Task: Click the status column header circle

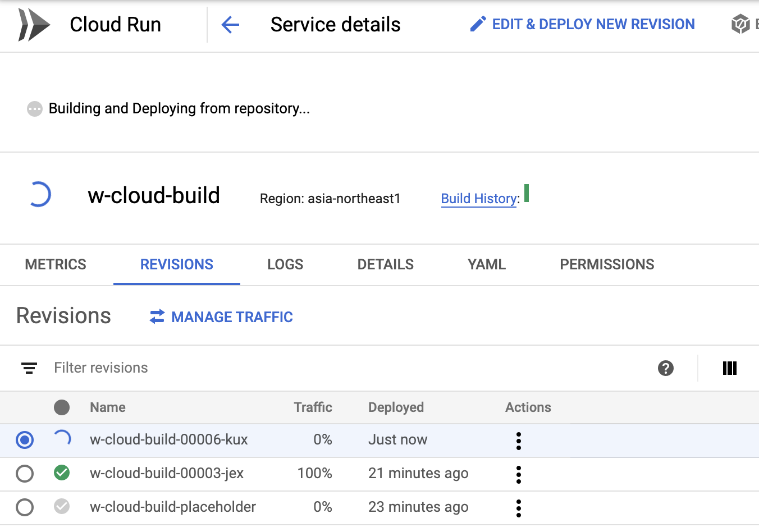Action: click(x=62, y=407)
